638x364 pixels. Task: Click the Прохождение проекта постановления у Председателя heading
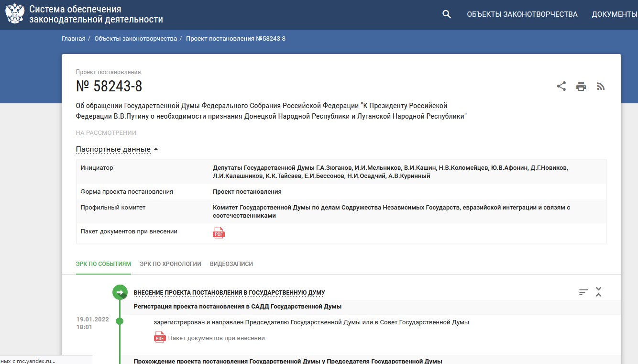click(x=288, y=361)
